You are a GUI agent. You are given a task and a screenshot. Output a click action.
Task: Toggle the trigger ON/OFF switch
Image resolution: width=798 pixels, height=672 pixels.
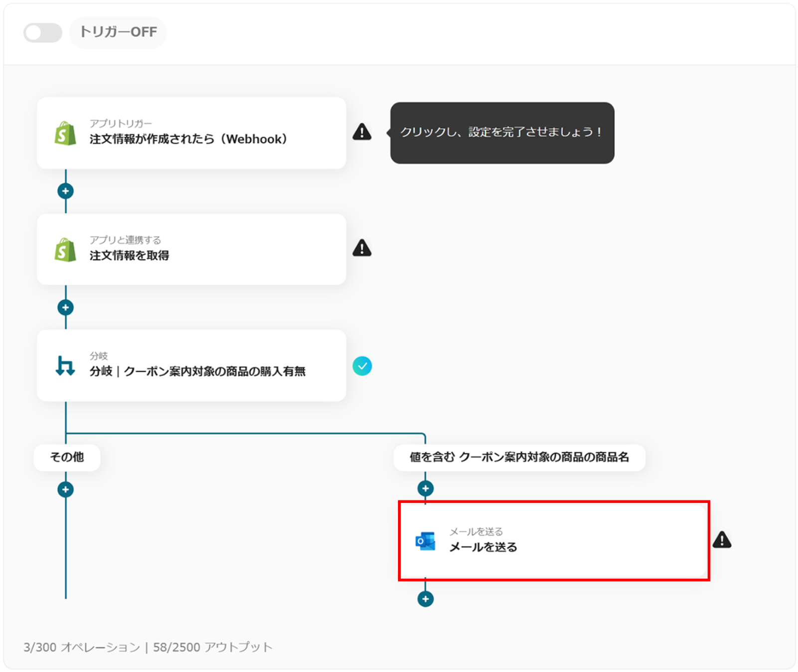pos(42,32)
